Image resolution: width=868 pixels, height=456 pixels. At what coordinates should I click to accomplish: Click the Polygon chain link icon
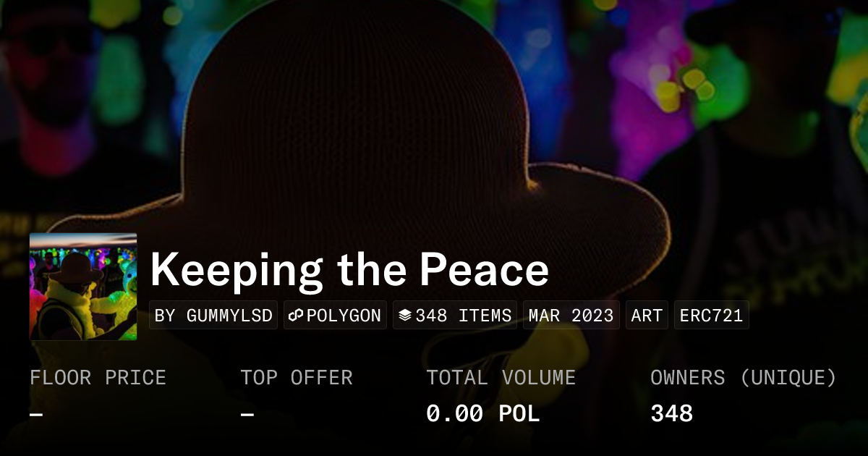[x=295, y=316]
